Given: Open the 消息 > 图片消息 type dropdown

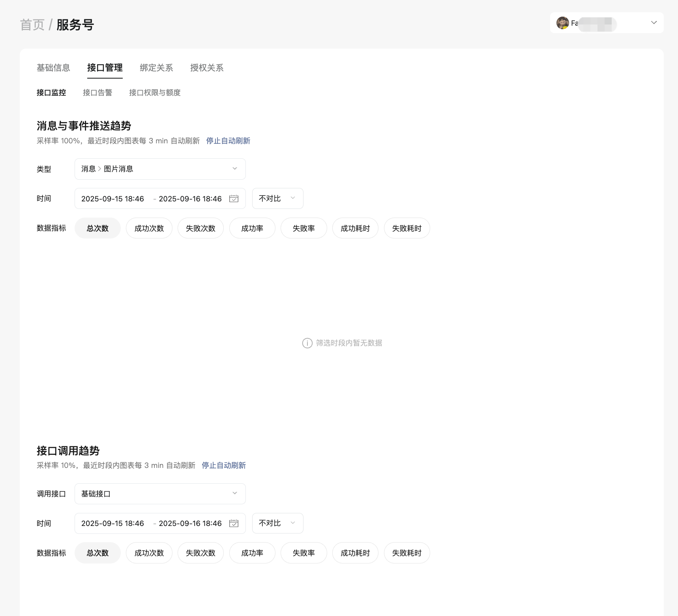Looking at the screenshot, I should click(x=160, y=169).
